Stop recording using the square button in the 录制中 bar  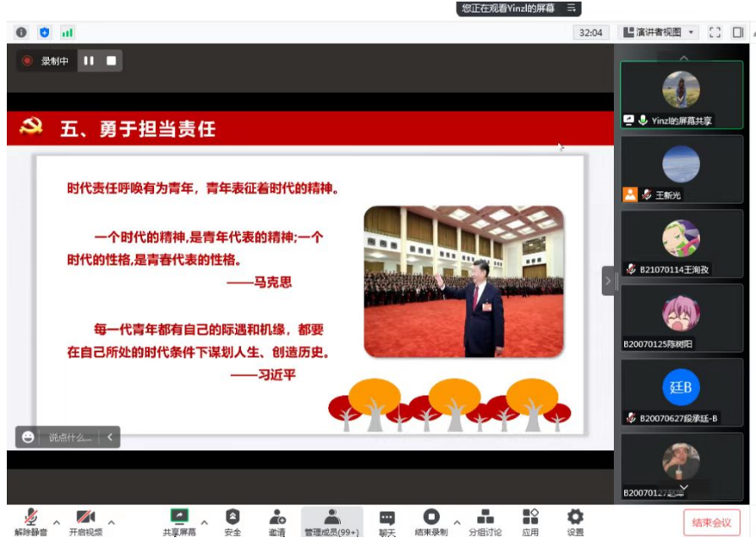point(111,61)
